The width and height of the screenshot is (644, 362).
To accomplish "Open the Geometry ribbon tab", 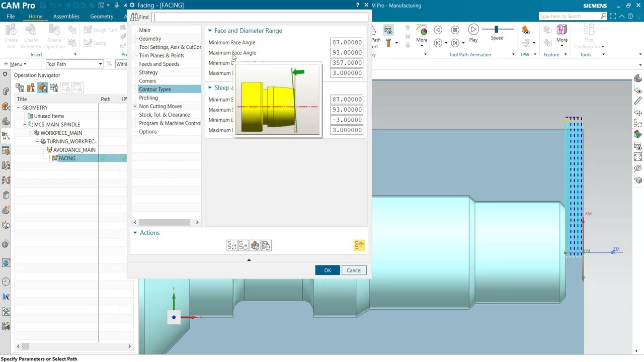I will point(102,16).
